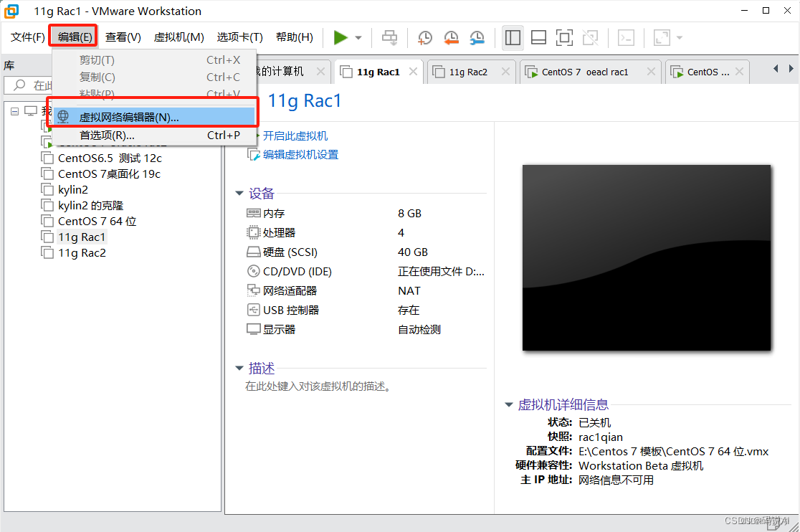Toggle the library sidebar view icon
The image size is (800, 532).
pos(513,38)
